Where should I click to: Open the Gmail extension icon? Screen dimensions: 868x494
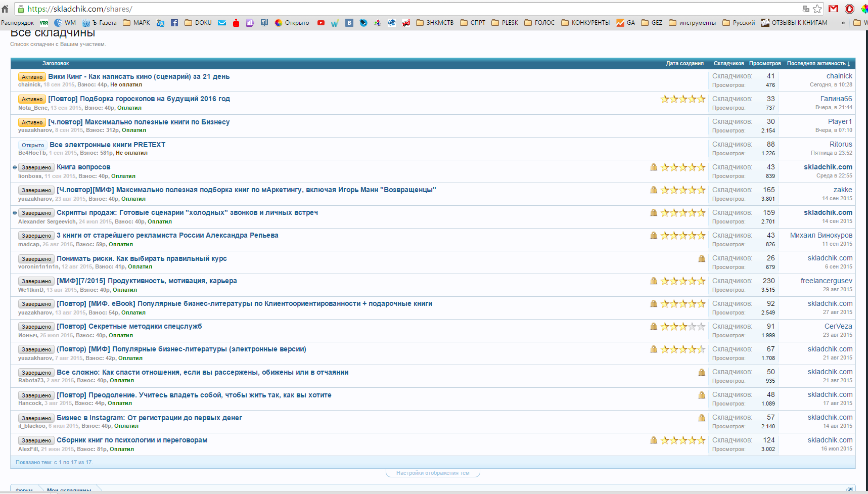pos(834,9)
